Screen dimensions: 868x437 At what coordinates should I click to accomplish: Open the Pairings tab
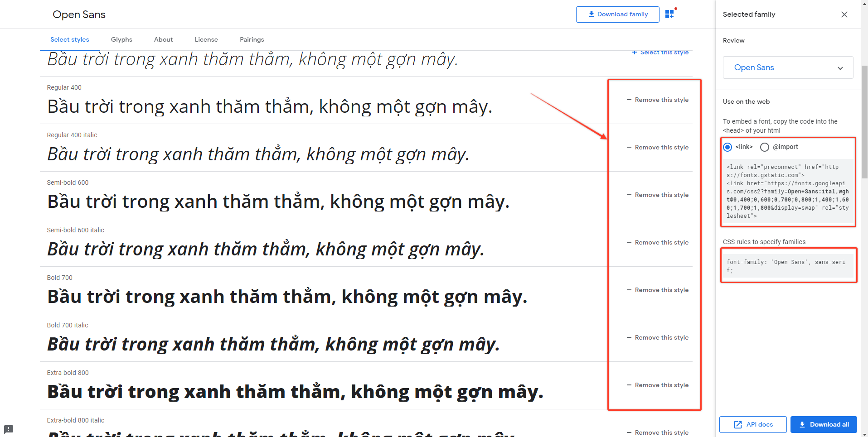click(252, 39)
